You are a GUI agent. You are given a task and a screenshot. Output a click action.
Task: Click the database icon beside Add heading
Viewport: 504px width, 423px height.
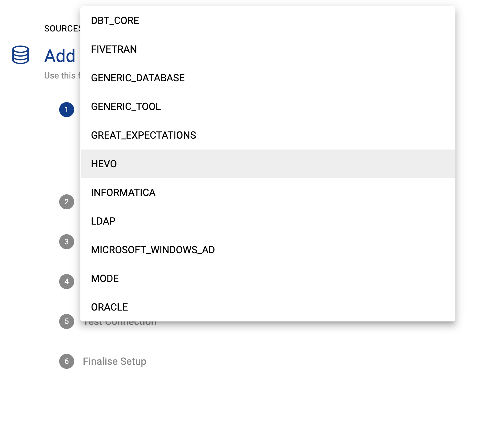coord(21,55)
